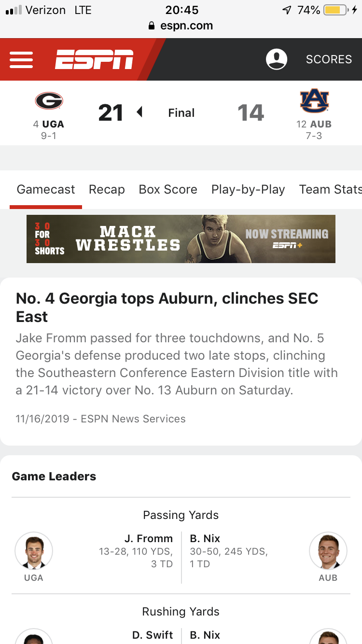362x644 pixels.
Task: Tap B. Nix's passing player photo
Action: click(x=328, y=551)
